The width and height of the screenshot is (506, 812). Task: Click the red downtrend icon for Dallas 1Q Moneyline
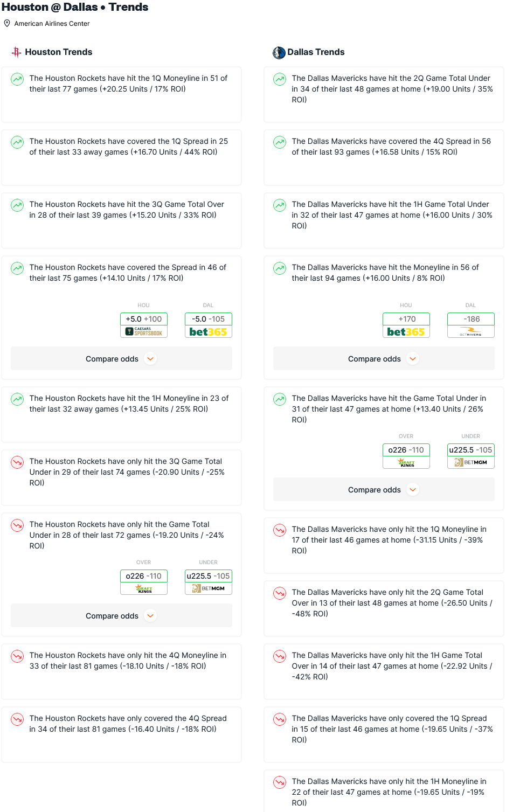[x=280, y=530]
